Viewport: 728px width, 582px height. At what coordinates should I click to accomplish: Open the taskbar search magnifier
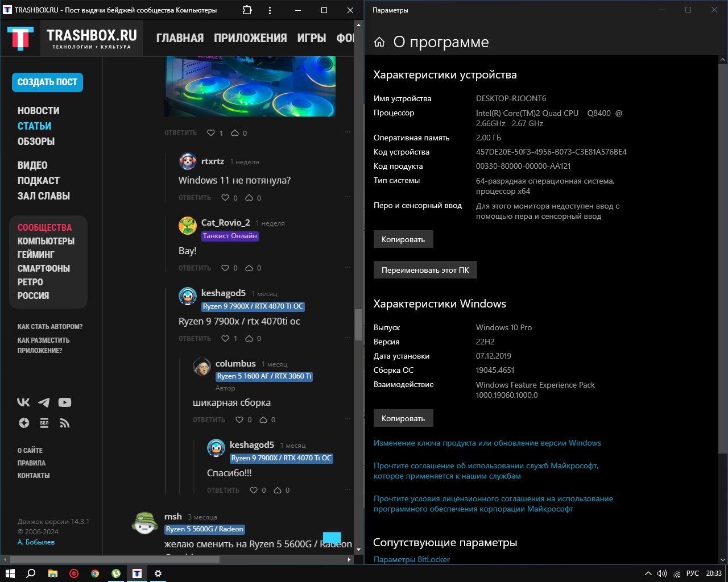tap(31, 573)
